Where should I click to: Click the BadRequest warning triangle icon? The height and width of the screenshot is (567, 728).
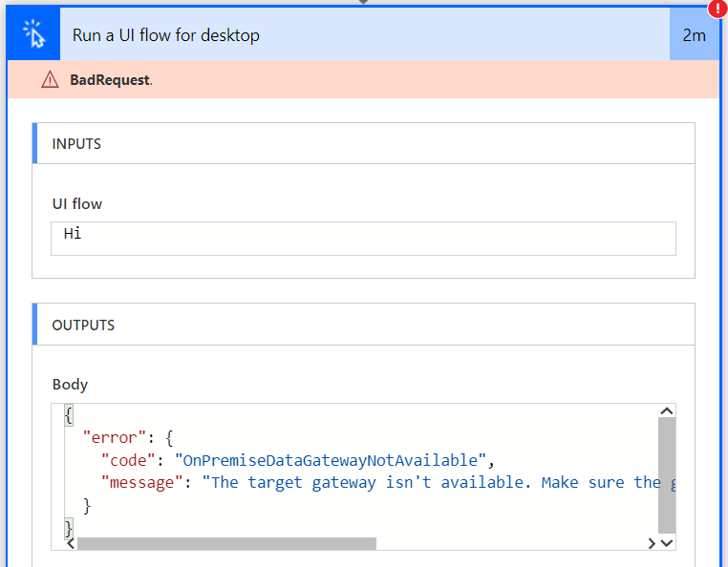click(x=50, y=80)
